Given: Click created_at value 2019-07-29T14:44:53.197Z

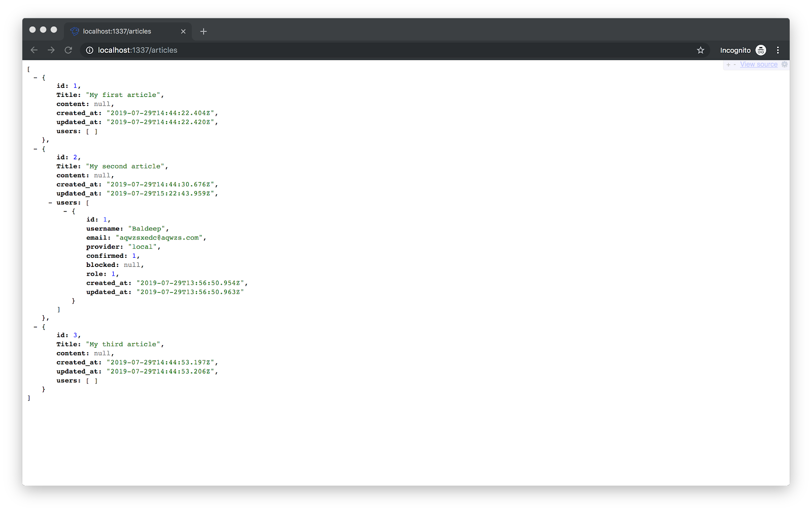Looking at the screenshot, I should 160,362.
